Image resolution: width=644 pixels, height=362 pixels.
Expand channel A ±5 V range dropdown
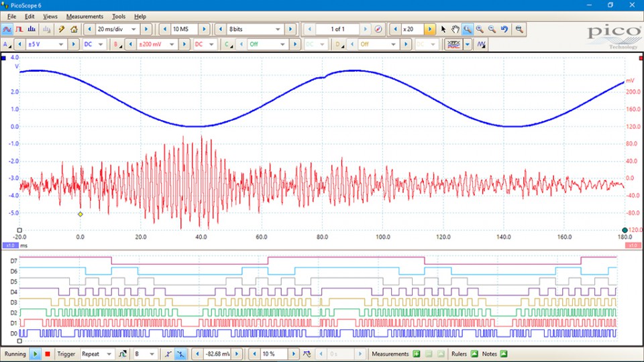tap(62, 45)
